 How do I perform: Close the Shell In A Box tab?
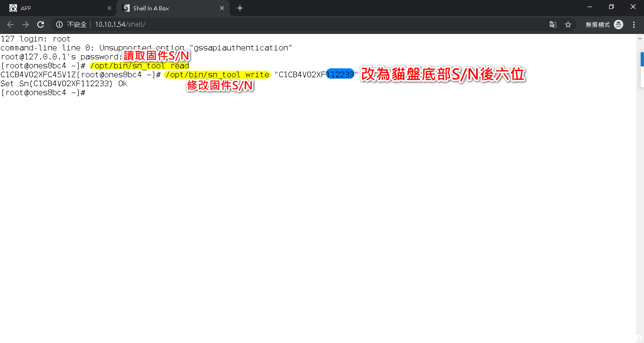(222, 8)
